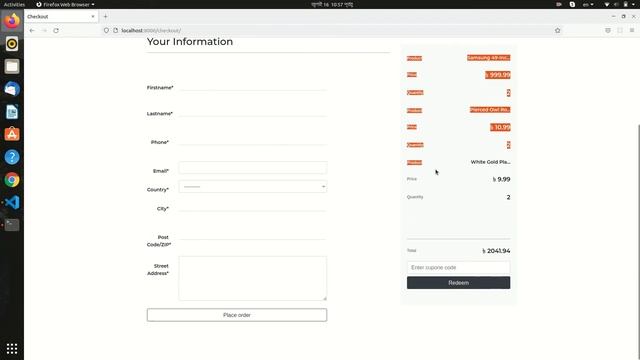Viewport: 640px width, 360px height.
Task: Close the Checkout tab
Action: tap(93, 17)
